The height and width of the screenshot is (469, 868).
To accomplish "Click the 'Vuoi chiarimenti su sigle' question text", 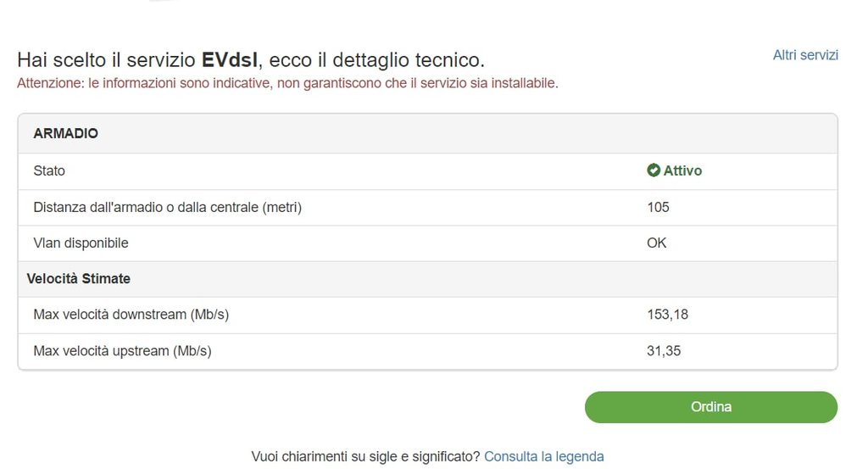I will click(x=365, y=456).
